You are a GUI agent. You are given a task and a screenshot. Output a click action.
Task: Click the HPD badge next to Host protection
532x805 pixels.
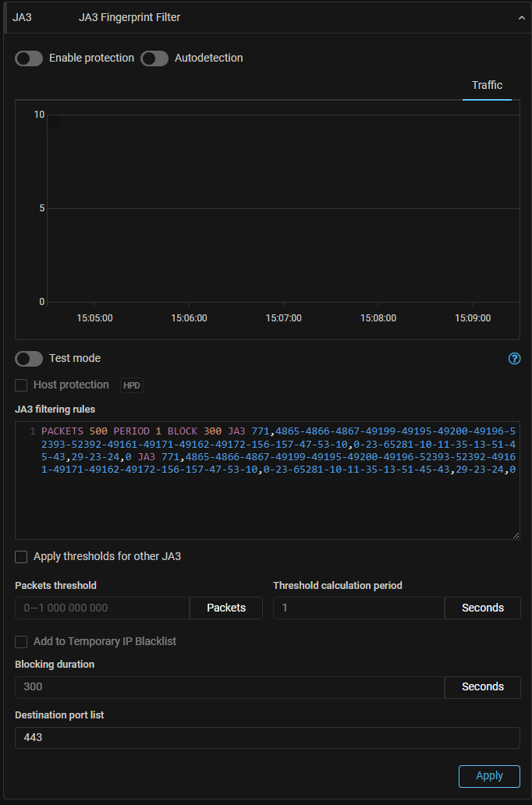132,385
